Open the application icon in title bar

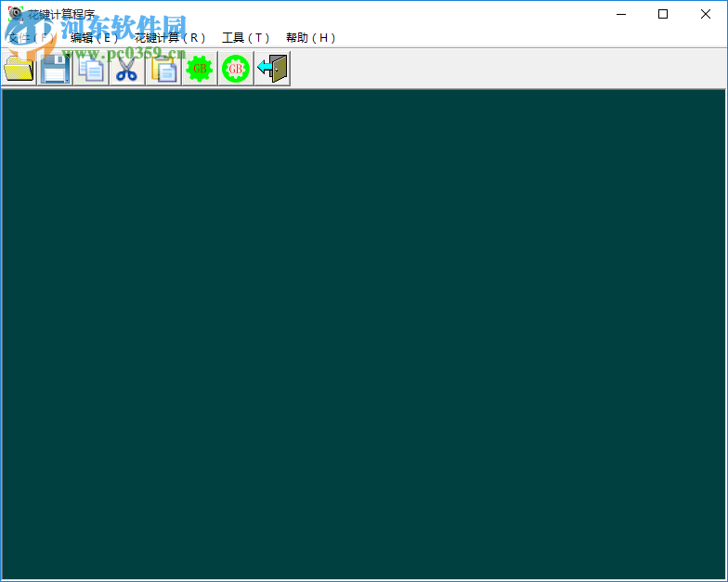point(15,13)
